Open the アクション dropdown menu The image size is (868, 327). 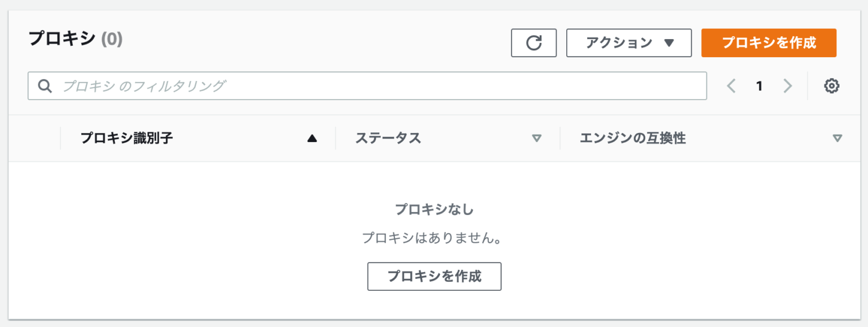(628, 42)
